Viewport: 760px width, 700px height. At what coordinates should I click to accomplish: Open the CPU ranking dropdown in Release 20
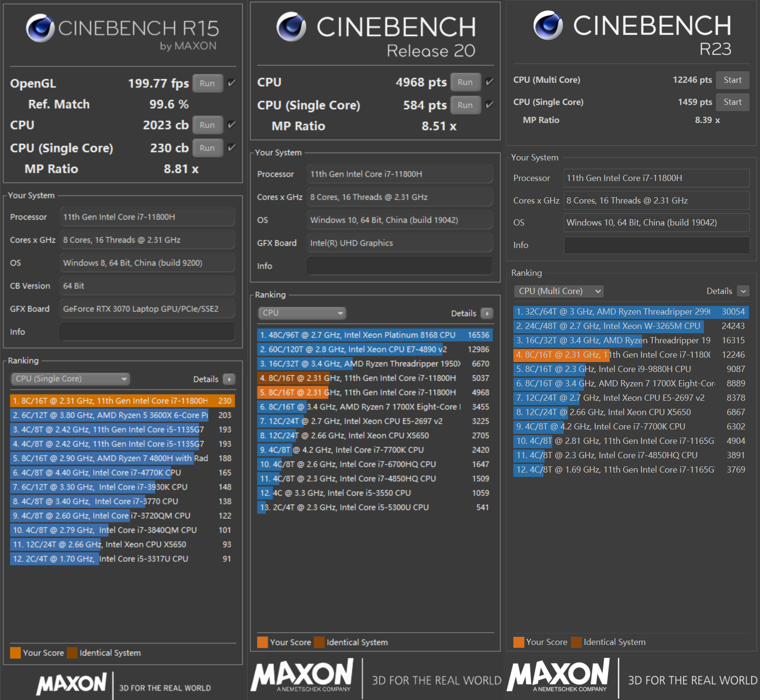point(302,313)
